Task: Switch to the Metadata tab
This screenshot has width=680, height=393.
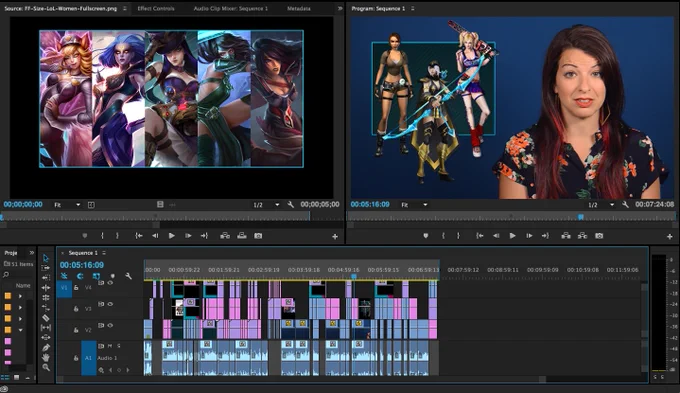Action: 298,8
